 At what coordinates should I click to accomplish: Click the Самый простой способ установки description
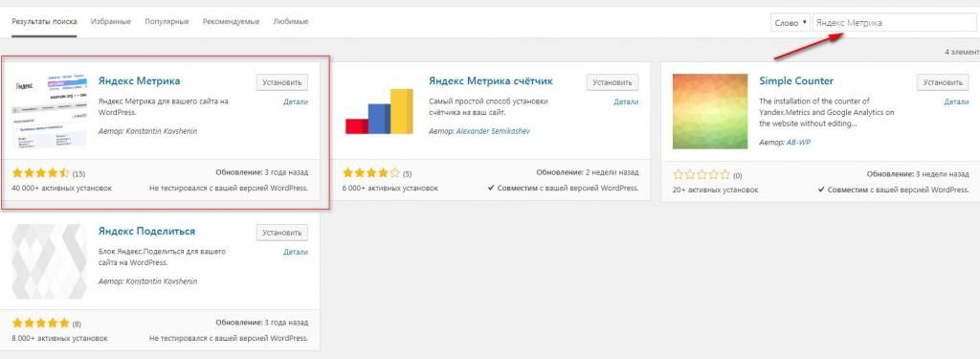point(489,107)
